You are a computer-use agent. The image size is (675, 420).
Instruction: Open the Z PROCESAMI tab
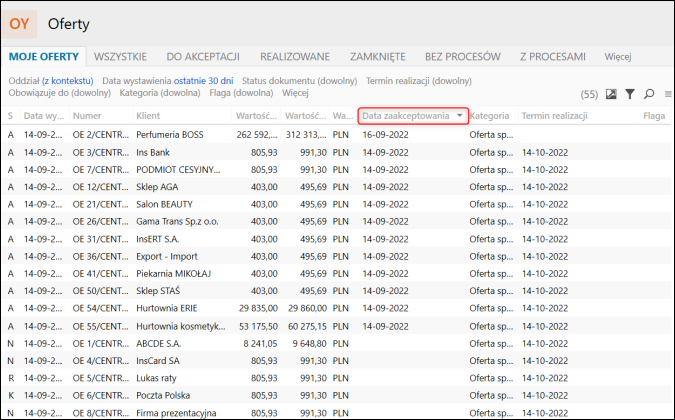[x=553, y=57]
